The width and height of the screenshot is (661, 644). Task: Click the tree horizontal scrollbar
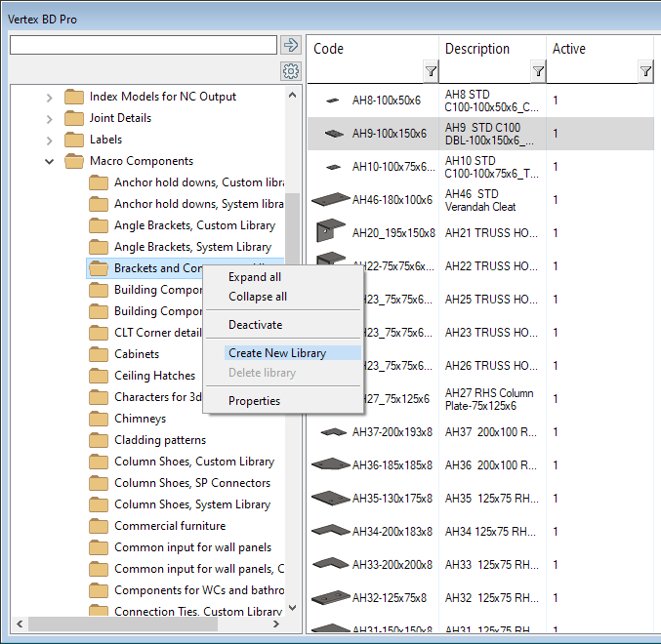(146, 624)
